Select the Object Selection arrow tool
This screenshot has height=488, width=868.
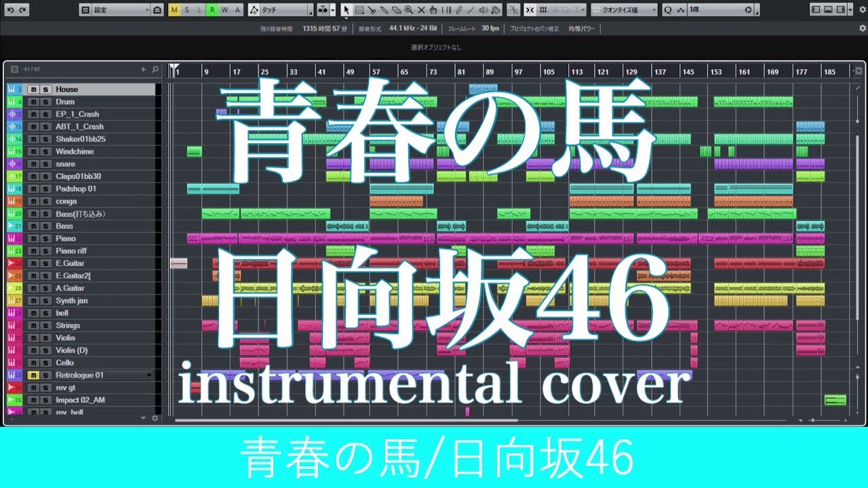(x=347, y=10)
